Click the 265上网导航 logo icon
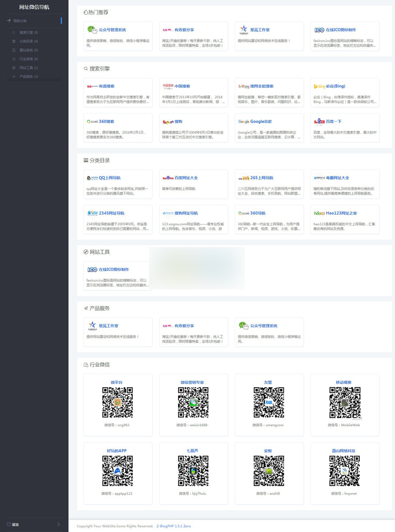Screen dimensions: 395x532 (243, 178)
